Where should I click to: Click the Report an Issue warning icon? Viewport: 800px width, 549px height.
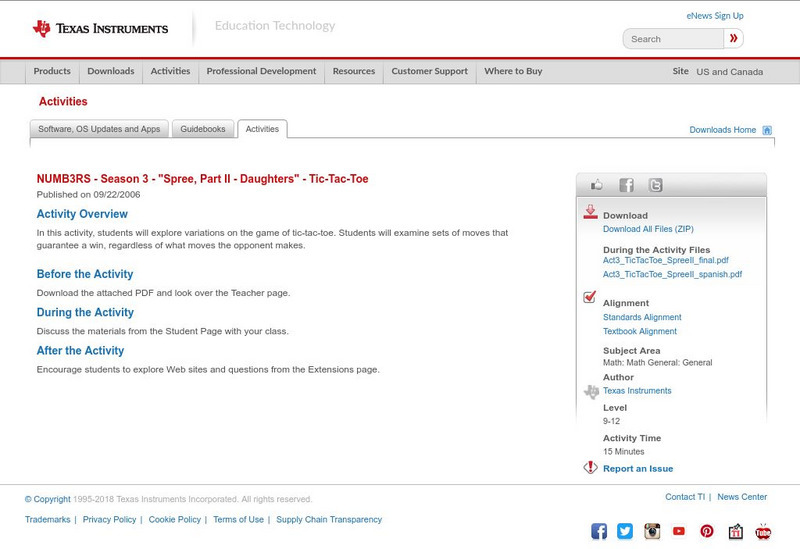point(590,467)
